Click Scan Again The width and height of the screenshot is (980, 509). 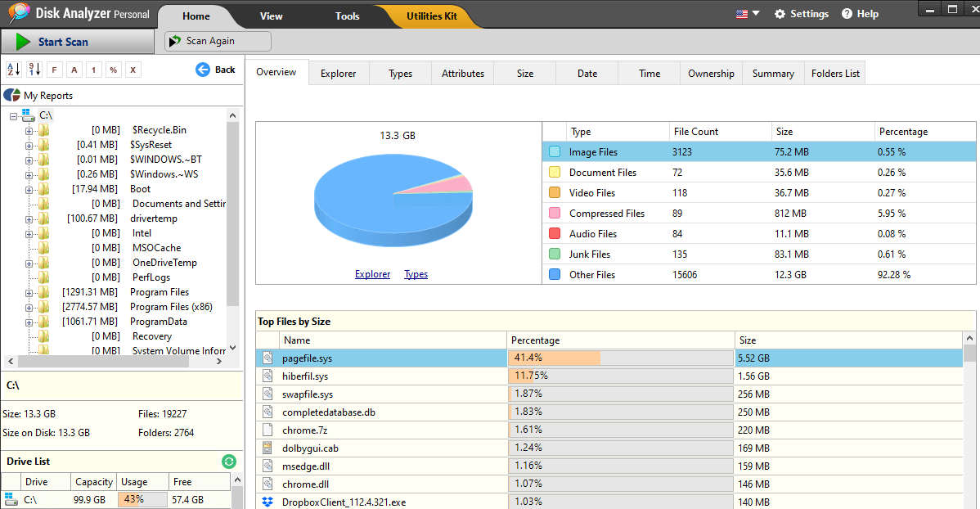click(218, 39)
